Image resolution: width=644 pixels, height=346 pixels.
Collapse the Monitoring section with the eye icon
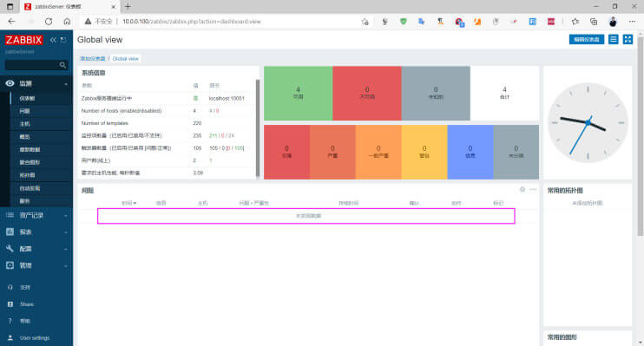(x=36, y=83)
